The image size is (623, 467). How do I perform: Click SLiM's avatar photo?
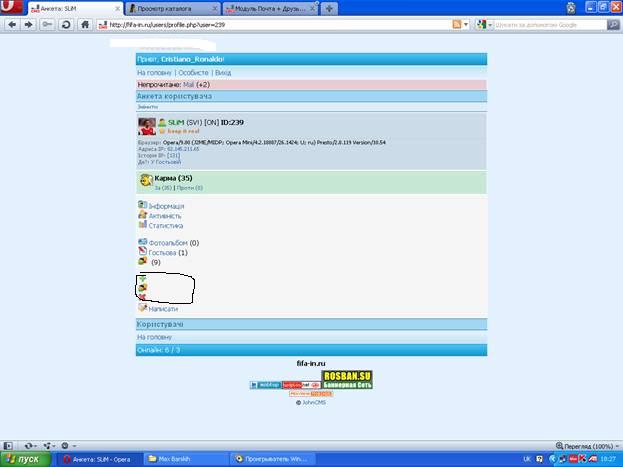147,126
